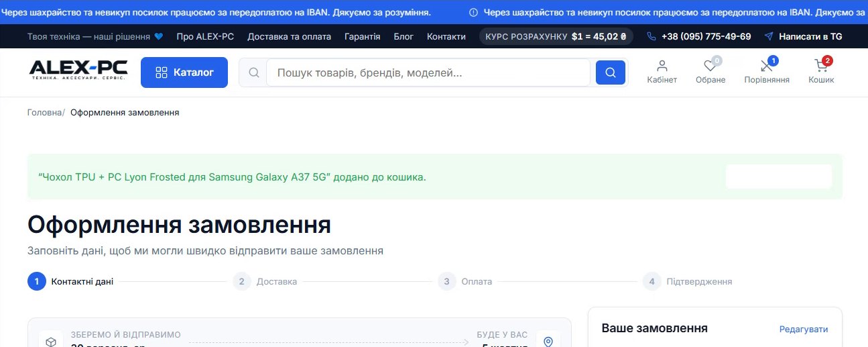Click the magnifier icon inside search box

254,72
